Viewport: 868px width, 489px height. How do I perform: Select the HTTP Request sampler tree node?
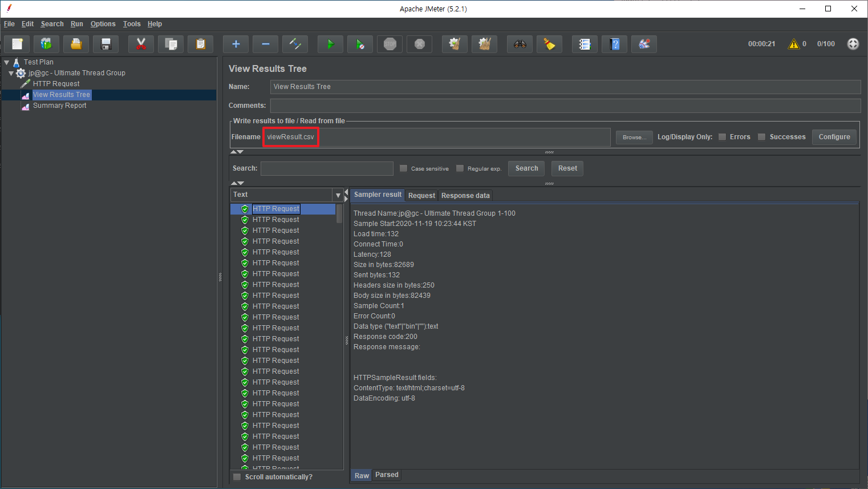tap(56, 84)
